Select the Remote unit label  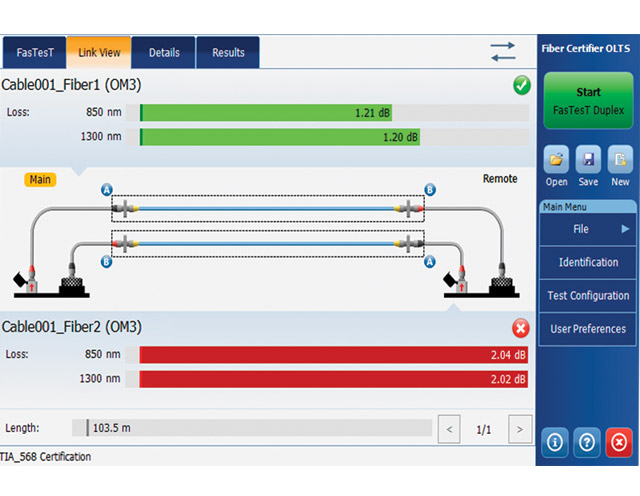point(500,179)
